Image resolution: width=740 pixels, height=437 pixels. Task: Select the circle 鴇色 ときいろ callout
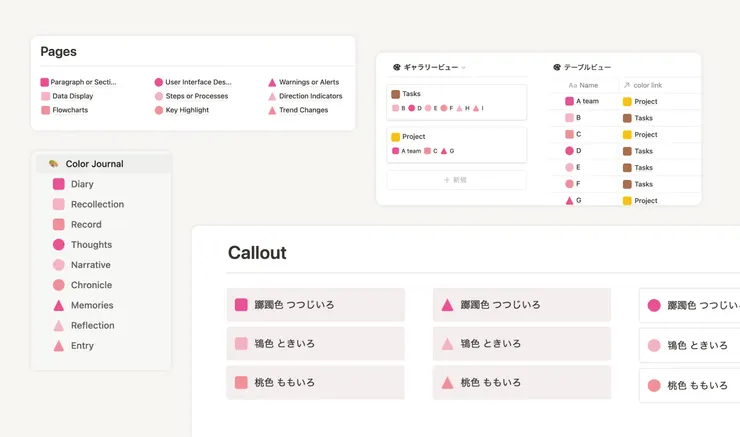pos(690,345)
